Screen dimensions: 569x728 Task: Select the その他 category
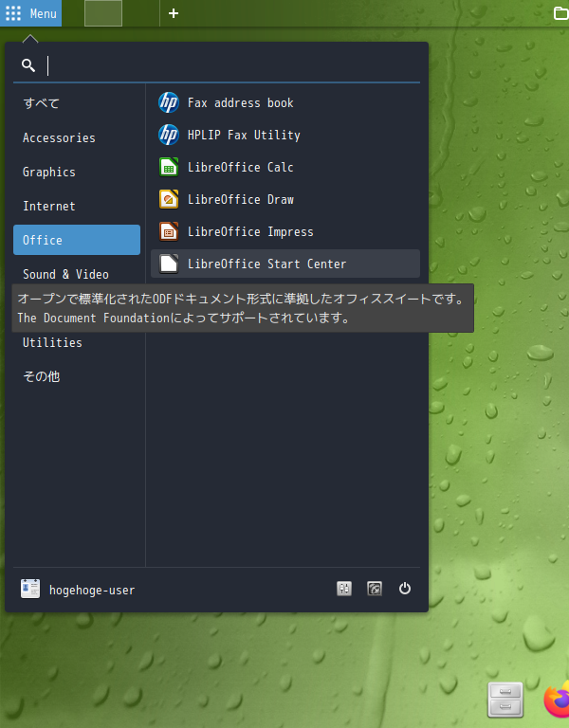coord(77,376)
